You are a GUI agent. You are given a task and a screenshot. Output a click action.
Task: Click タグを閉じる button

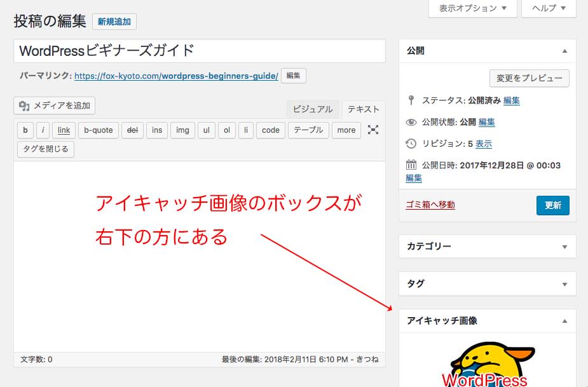tap(46, 149)
